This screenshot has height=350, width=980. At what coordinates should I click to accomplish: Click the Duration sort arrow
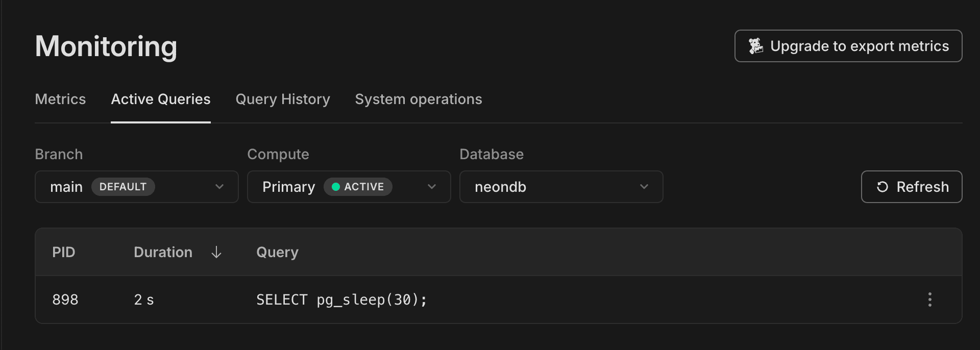tap(216, 252)
